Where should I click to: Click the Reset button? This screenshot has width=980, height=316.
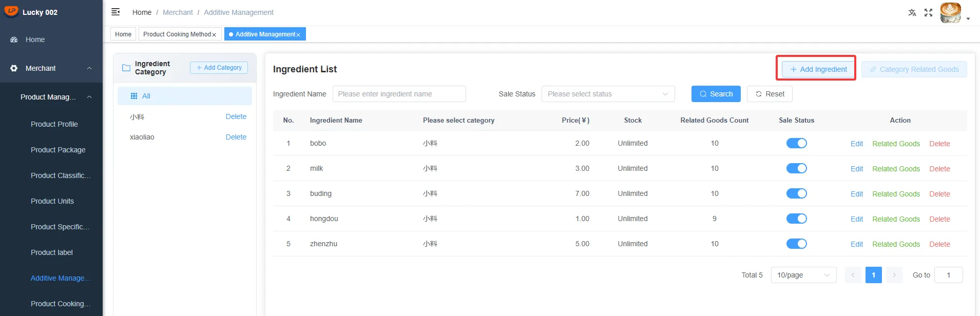click(x=770, y=94)
